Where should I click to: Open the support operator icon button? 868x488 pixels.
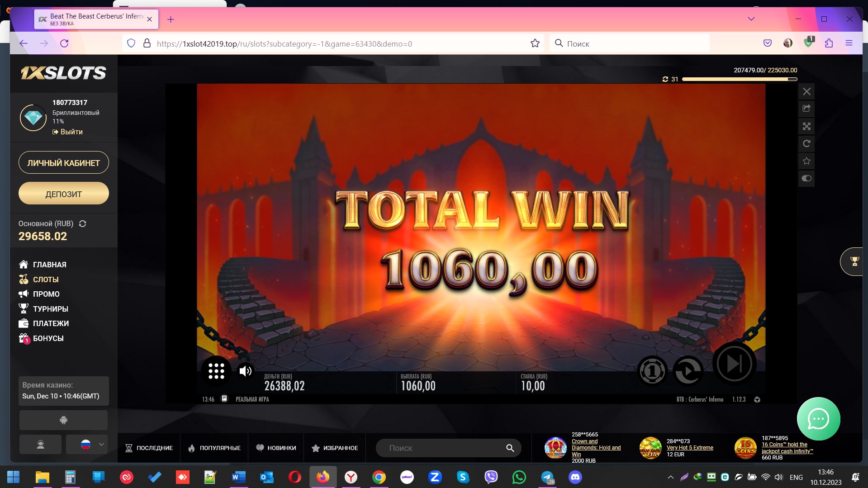point(40,444)
